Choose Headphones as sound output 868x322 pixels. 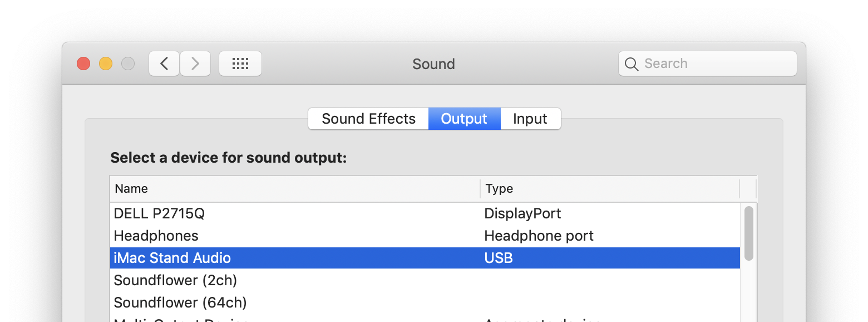425,236
